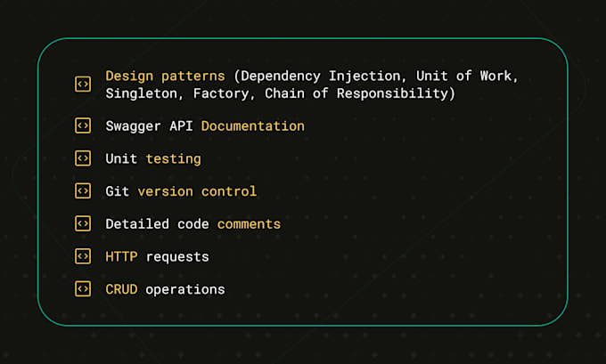The width and height of the screenshot is (606, 364).
Task: Click the code icon beside Git version control
Action: click(x=83, y=190)
